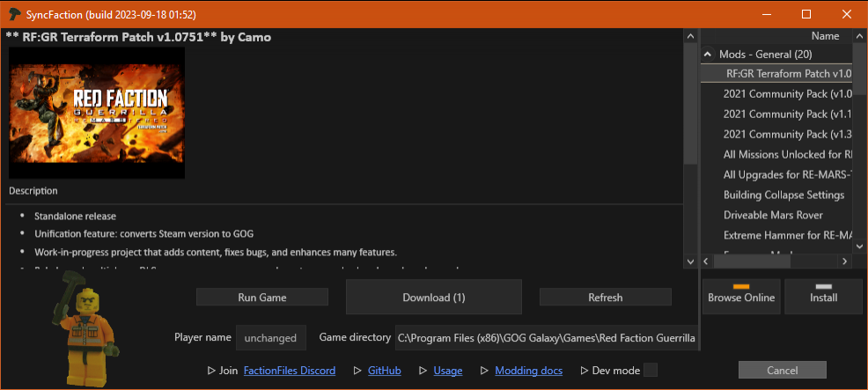Click the triangle arrow before Join
Viewport: 868px width, 390px height.
(x=210, y=371)
